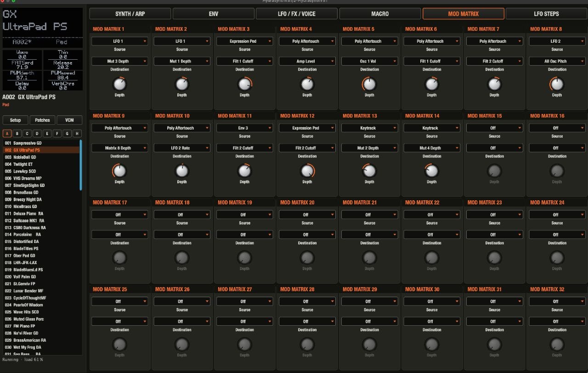Viewport: 588px width, 373px height.
Task: Click the Mod Matrix 12 Depth knob
Action: (x=307, y=171)
